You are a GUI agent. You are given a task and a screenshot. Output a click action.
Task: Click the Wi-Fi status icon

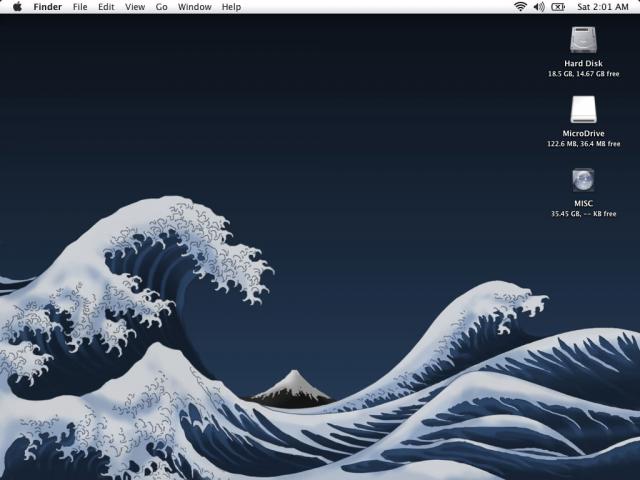520,7
